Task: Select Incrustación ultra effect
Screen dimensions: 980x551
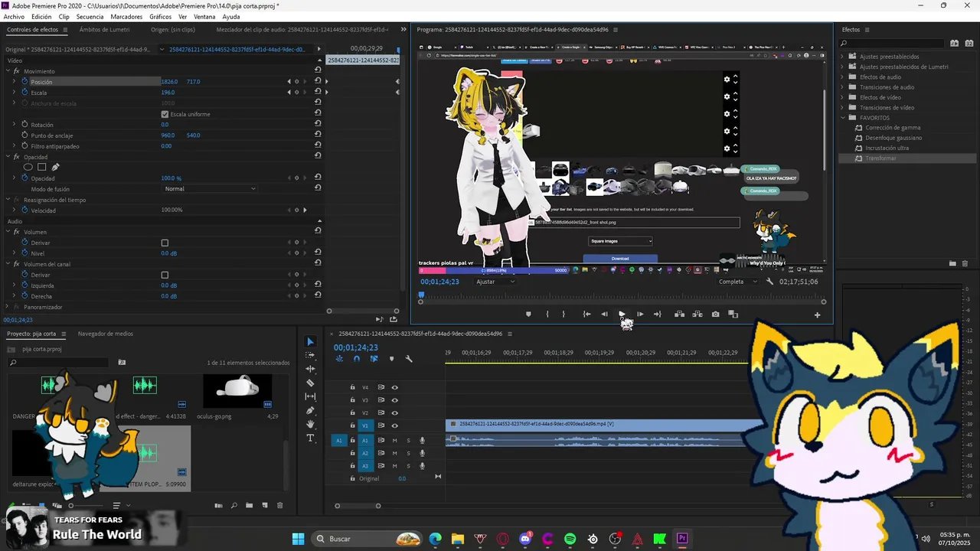Action: pos(887,148)
